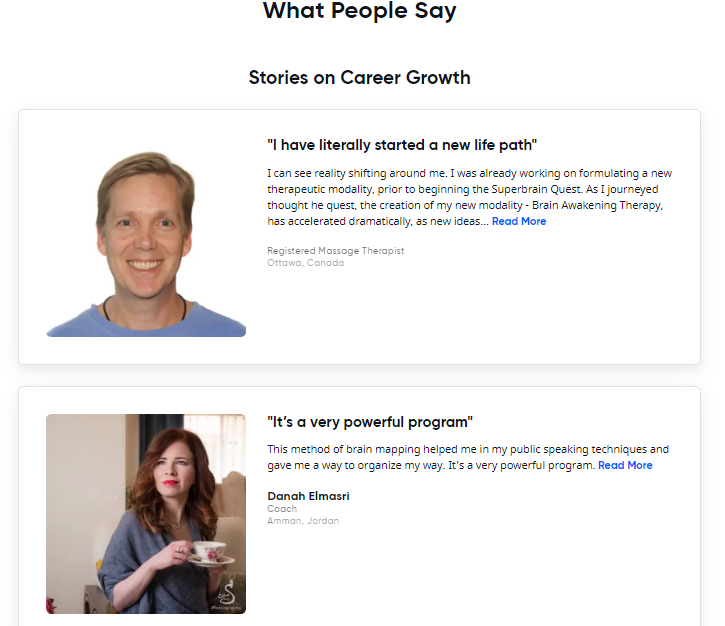Viewport: 725px width, 626px height.
Task: Click the Coach role label
Action: tap(282, 509)
